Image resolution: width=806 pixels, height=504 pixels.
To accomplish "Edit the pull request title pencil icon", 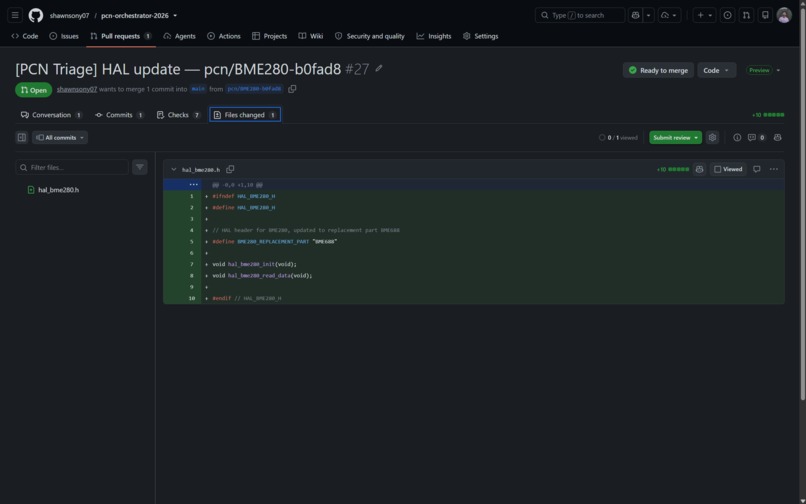I will point(379,68).
